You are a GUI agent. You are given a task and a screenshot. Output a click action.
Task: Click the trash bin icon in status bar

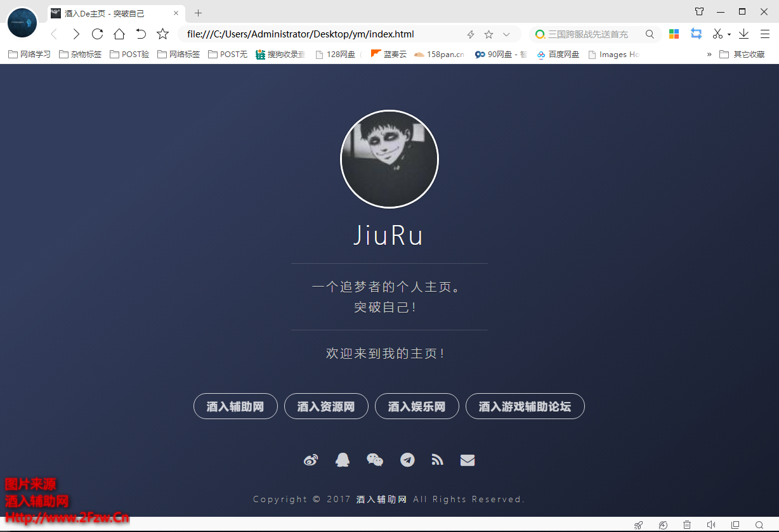[x=687, y=525]
